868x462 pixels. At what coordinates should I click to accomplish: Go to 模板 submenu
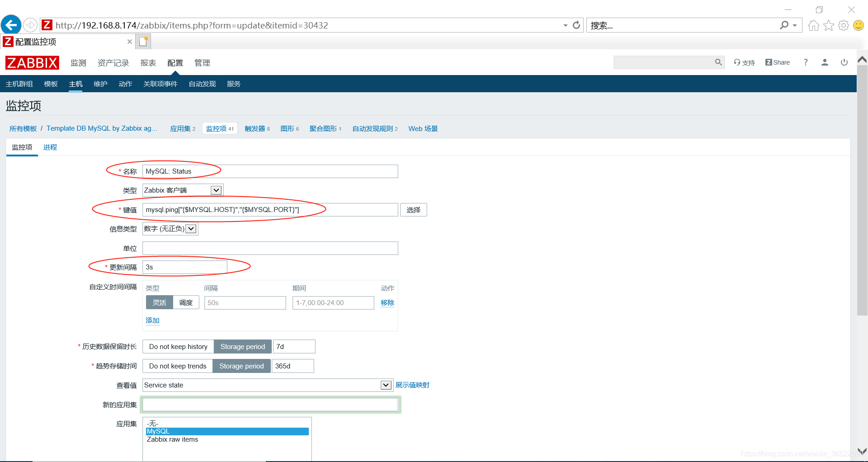click(51, 84)
